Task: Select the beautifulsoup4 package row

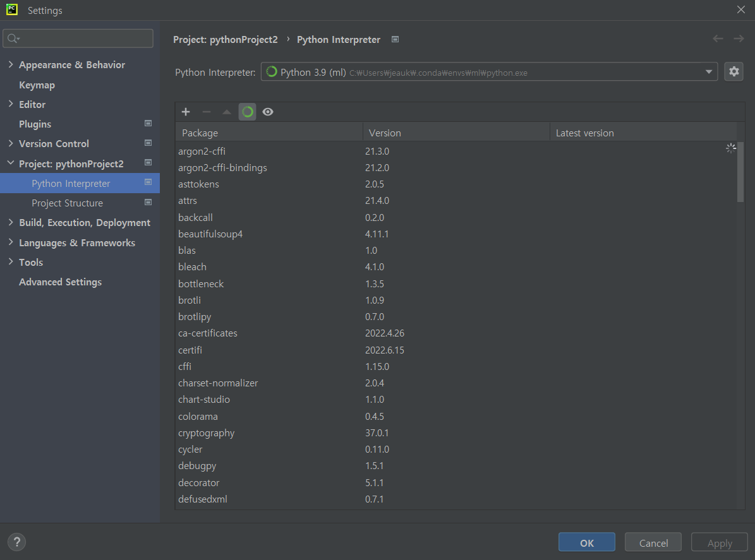Action: pos(456,234)
